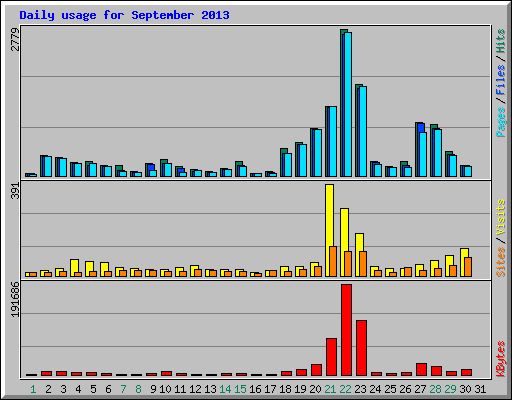Click day 23 on the x-axis

361,389
